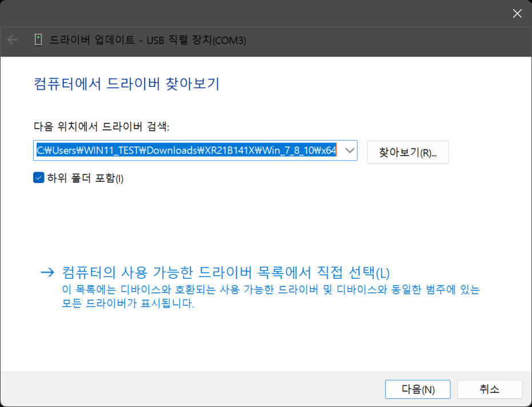This screenshot has width=532, height=407.
Task: Click the driver search path field
Action: tap(195, 150)
